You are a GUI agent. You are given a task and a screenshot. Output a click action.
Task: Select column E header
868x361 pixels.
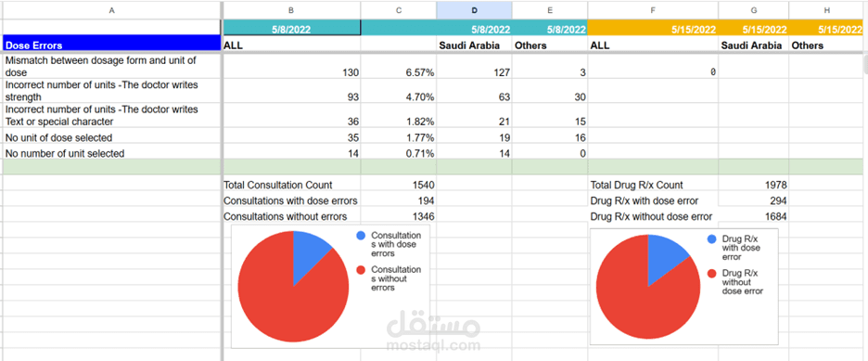pos(550,9)
